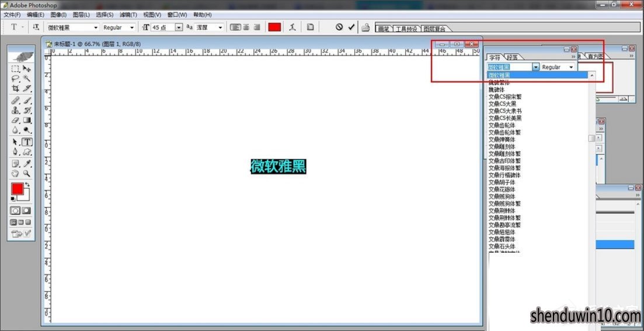644x331 pixels.
Task: Commit current text edits
Action: tap(351, 27)
